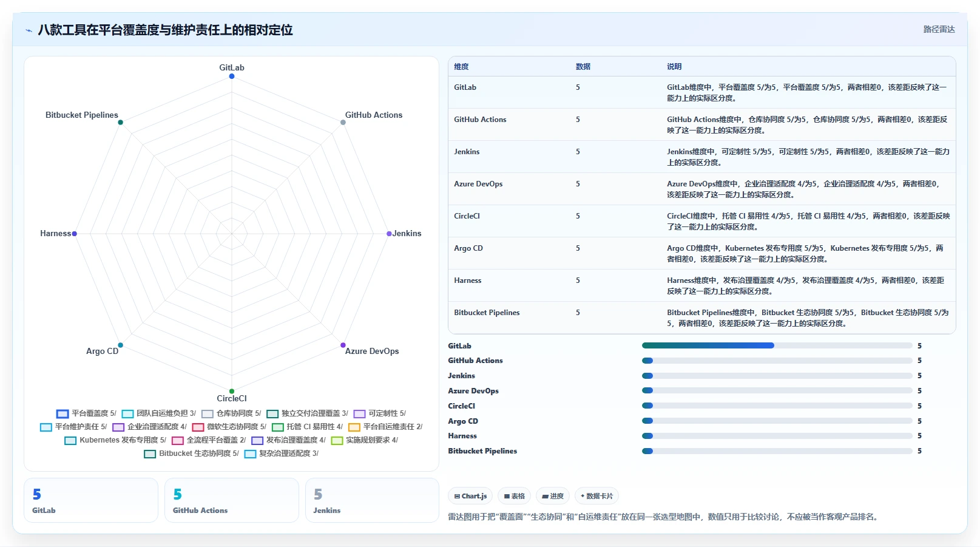Image resolution: width=980 pixels, height=547 pixels.
Task: Click the icon beside the dashboard title
Action: pyautogui.click(x=29, y=30)
